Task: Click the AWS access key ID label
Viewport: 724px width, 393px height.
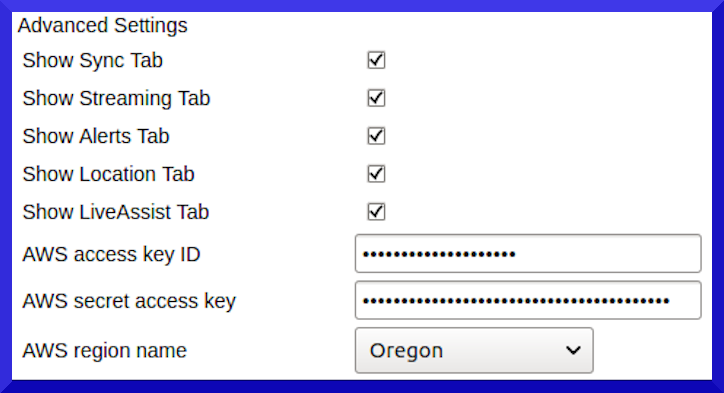Action: pyautogui.click(x=111, y=254)
